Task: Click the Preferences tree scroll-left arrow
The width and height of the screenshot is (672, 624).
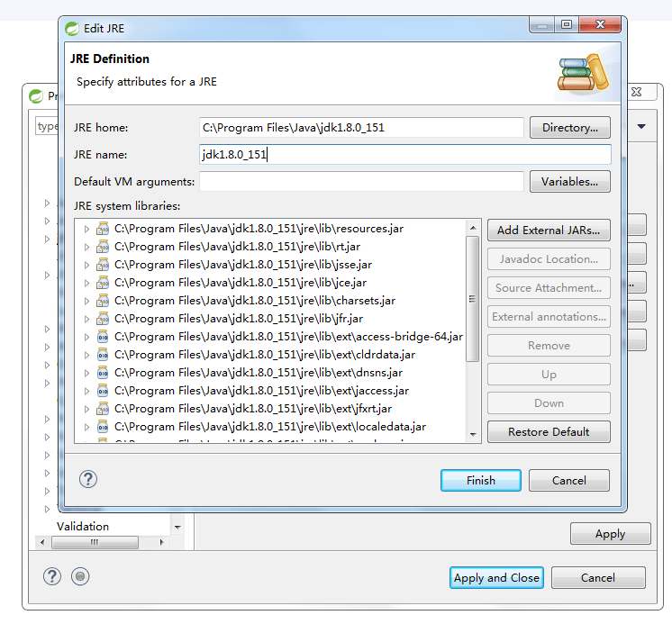Action: pos(42,542)
